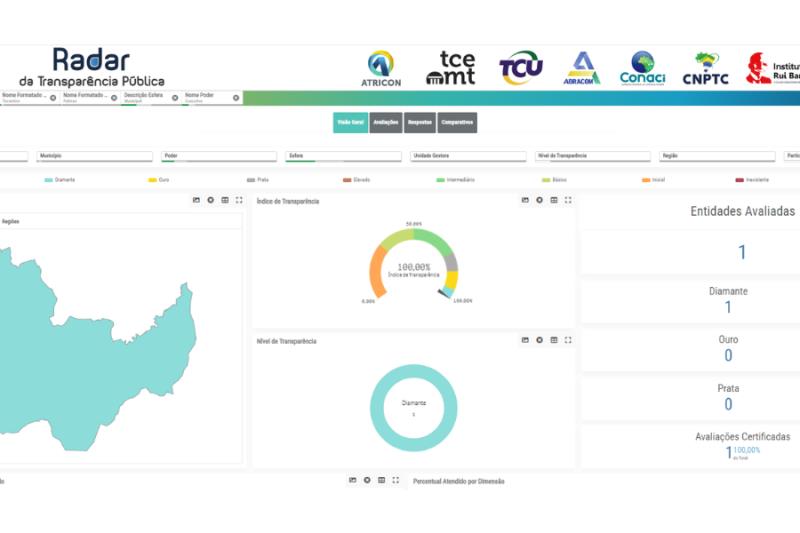The width and height of the screenshot is (800, 533).
Task: Maximize the Nível de Transparência chart
Action: click(568, 340)
